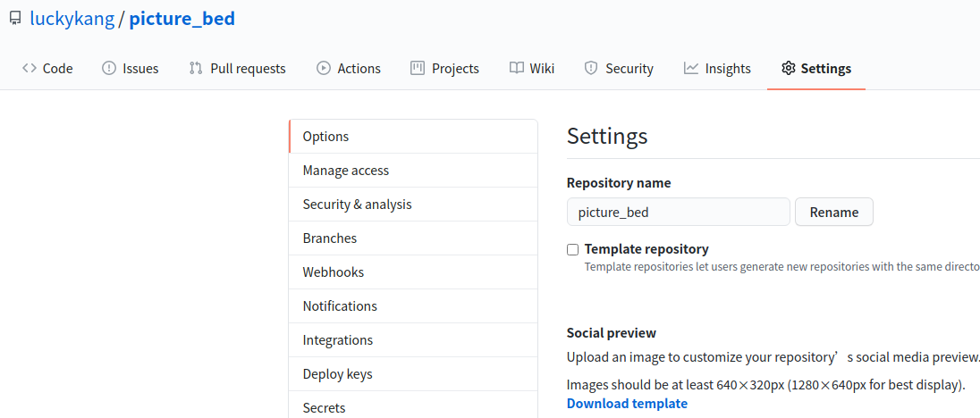
Task: Open Manage access in the sidebar
Action: 413,171
